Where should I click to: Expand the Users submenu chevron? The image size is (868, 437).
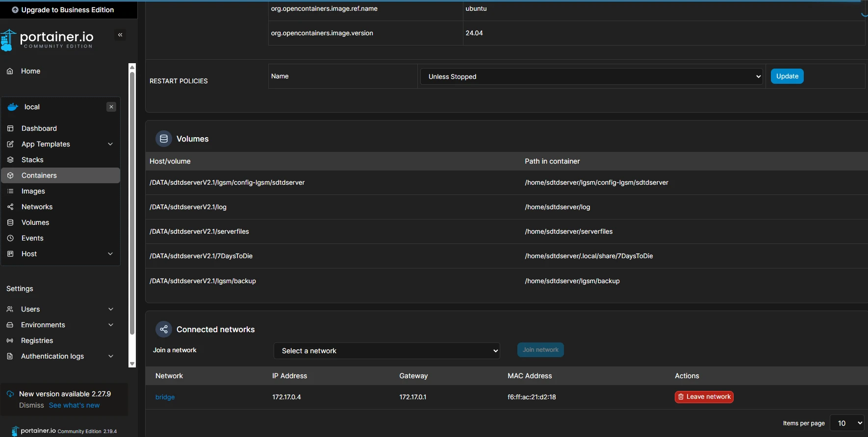tap(111, 309)
